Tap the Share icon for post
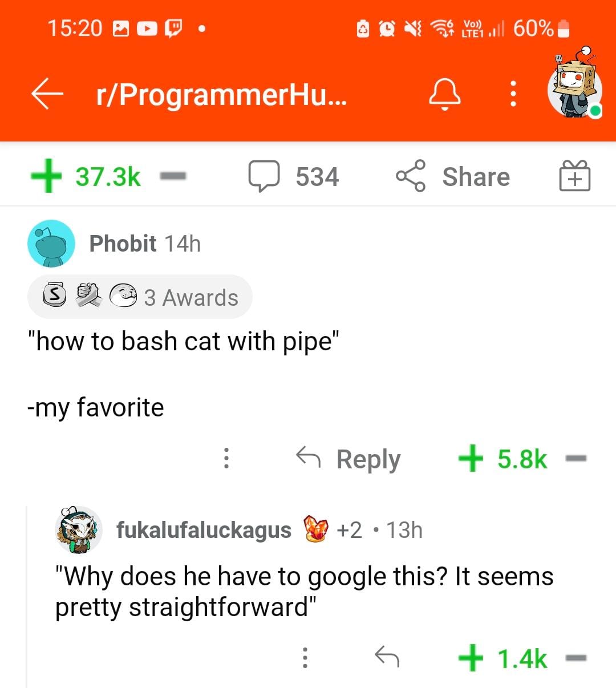The height and width of the screenshot is (688, 616). point(411,176)
